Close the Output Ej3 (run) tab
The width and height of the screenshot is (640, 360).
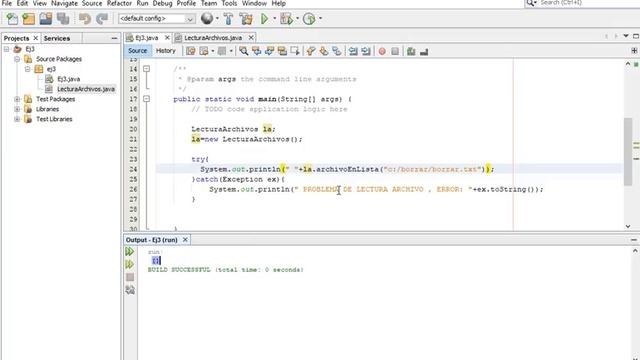point(185,240)
